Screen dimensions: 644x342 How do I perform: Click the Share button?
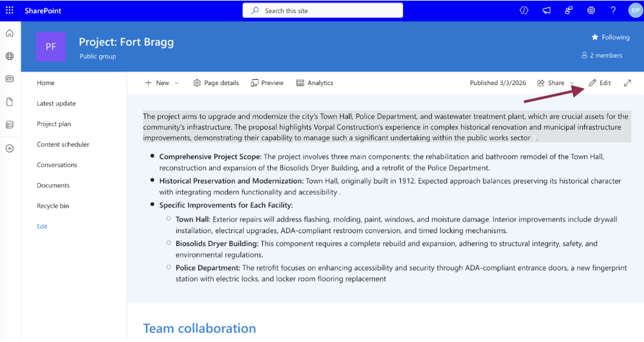pos(551,82)
